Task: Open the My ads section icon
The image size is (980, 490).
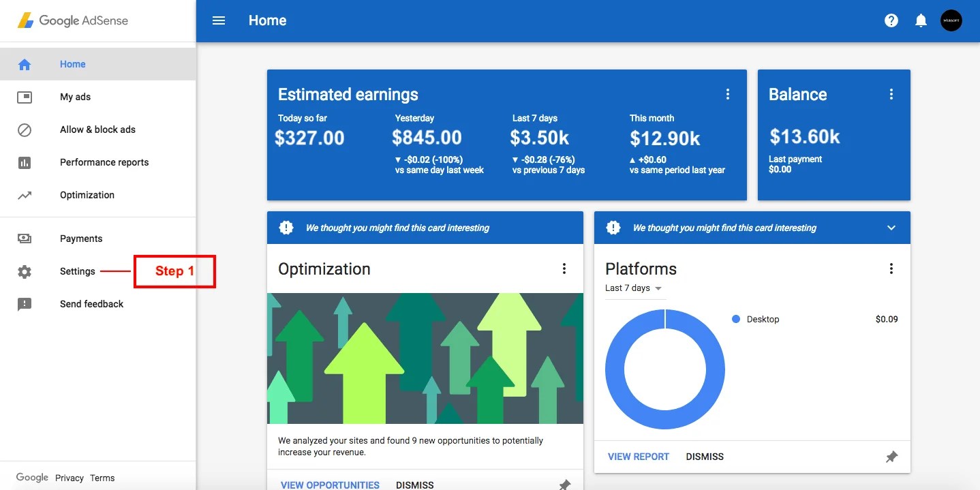Action: coord(25,97)
